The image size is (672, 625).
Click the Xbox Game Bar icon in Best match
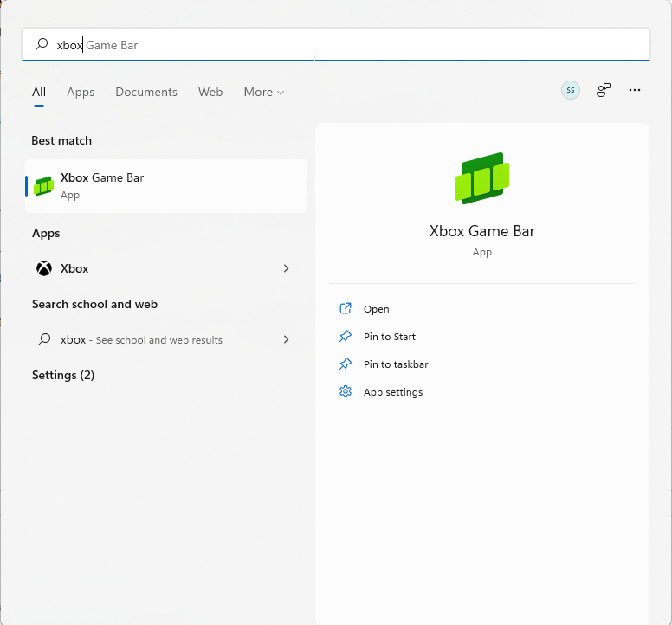click(43, 186)
